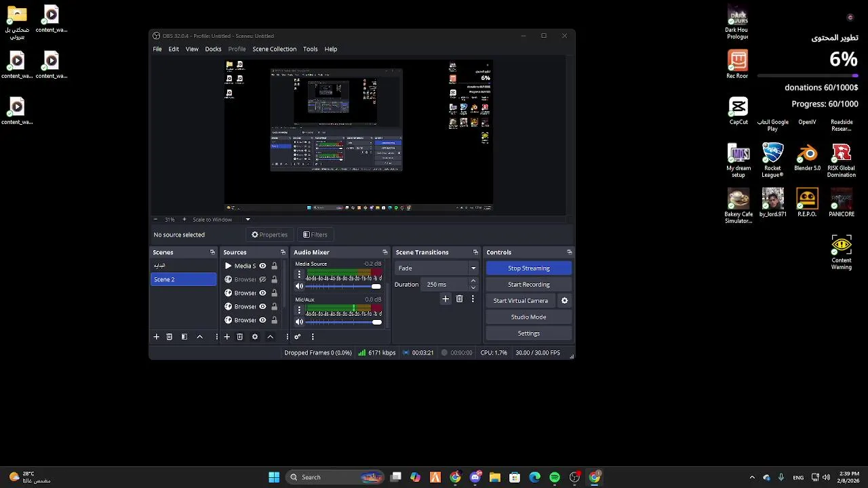Click Discord in the taskbar
Image resolution: width=868 pixels, height=488 pixels.
pos(475,477)
